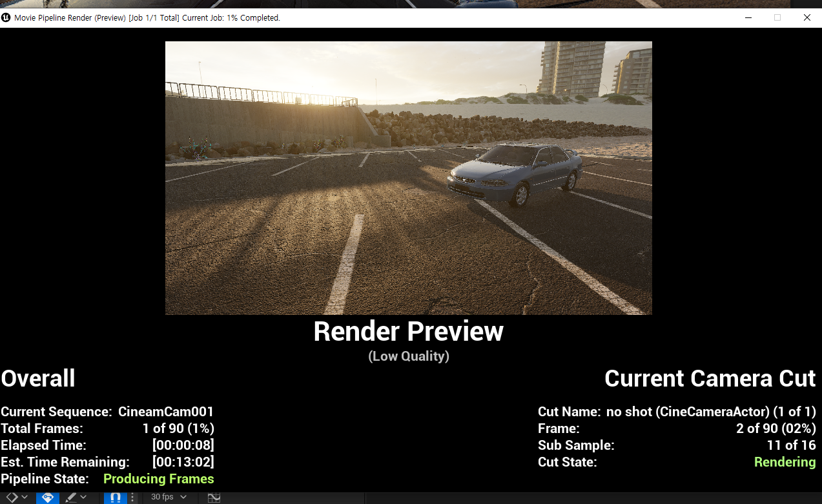Click the 'Cut State:' label
Screen dimensions: 822x504
click(x=568, y=462)
